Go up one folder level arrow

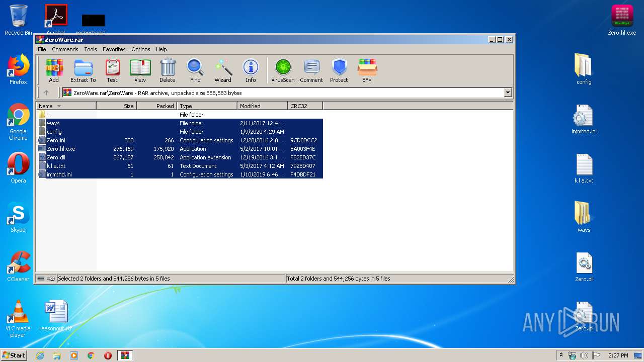coord(46,93)
